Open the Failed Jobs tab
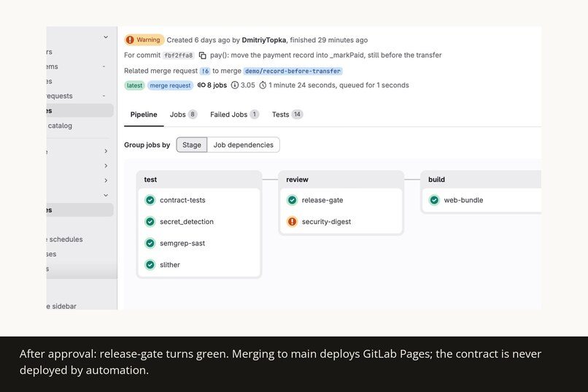Screen dimensions: 588x392 pos(234,115)
